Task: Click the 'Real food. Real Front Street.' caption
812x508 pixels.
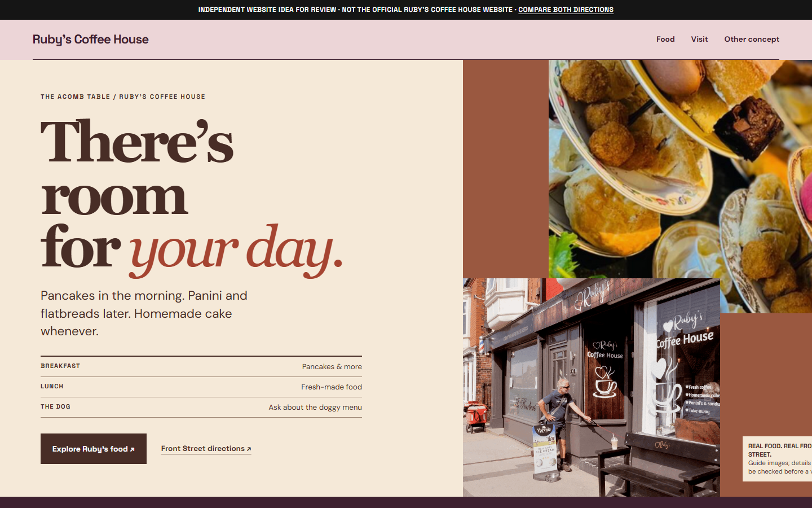Action: pyautogui.click(x=780, y=450)
